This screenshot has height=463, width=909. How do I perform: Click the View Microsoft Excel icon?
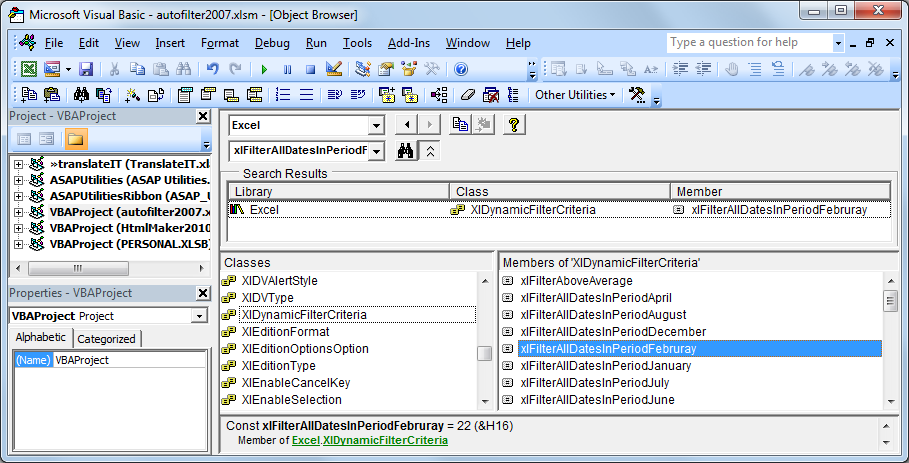tap(30, 70)
